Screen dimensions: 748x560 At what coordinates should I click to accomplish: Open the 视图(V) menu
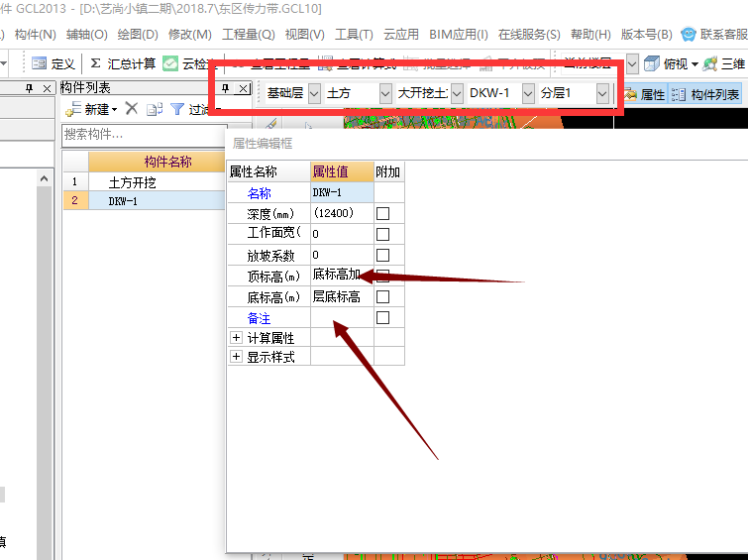305,35
